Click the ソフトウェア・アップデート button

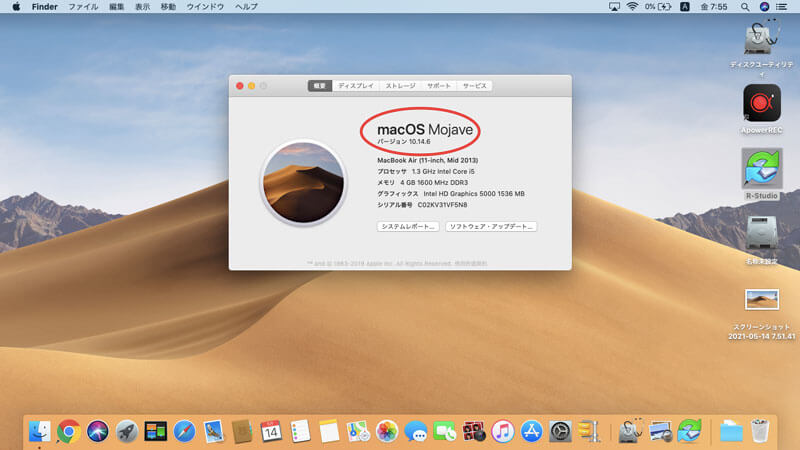[491, 227]
